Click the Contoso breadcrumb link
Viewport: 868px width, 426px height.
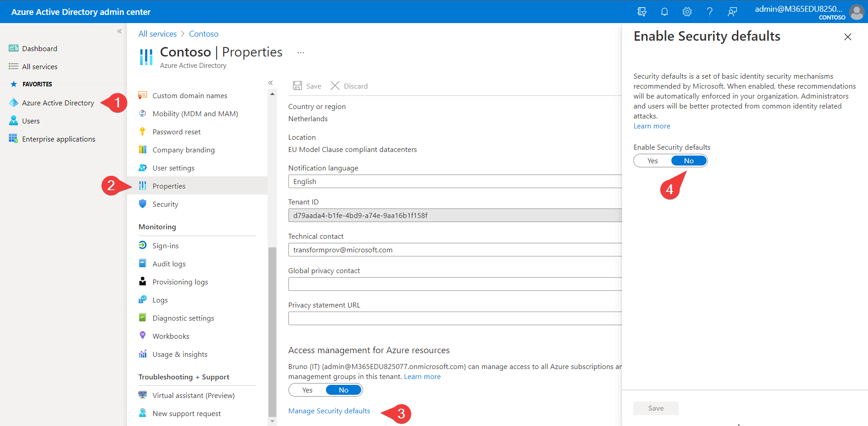203,34
